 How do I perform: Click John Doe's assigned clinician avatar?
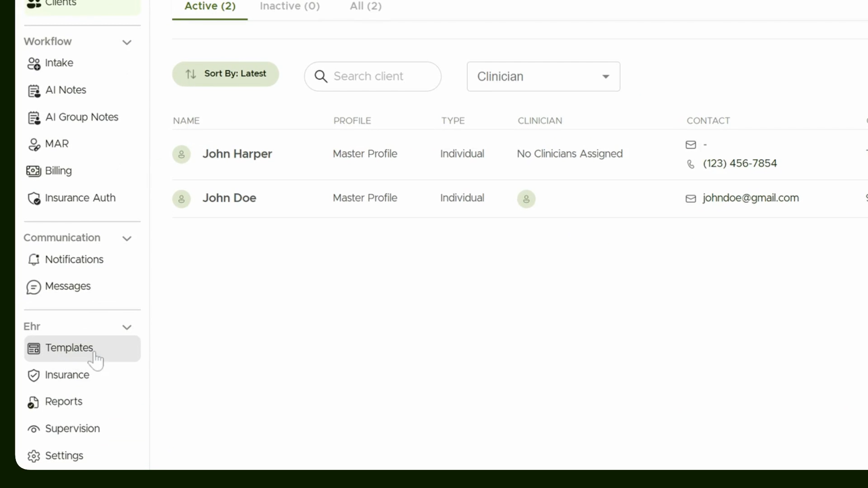point(526,199)
